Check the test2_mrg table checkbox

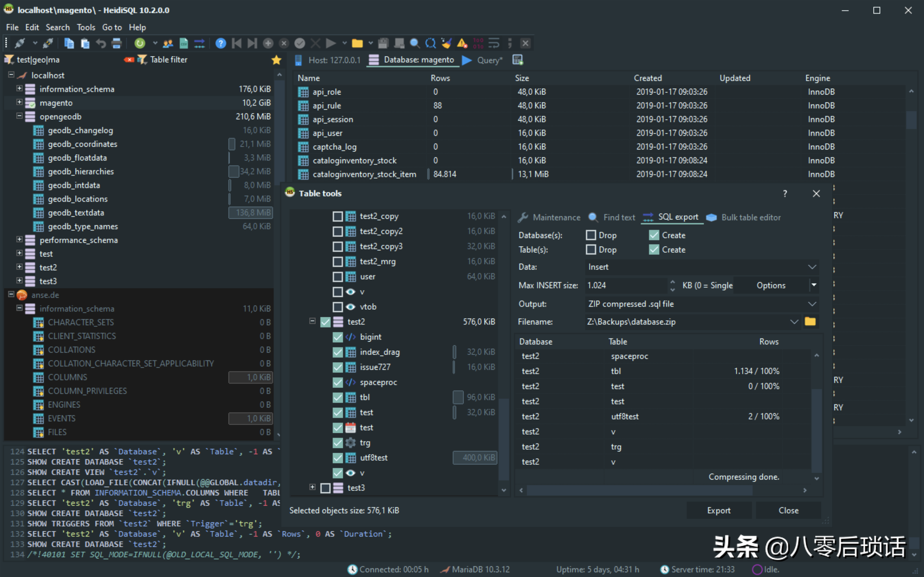coord(338,262)
